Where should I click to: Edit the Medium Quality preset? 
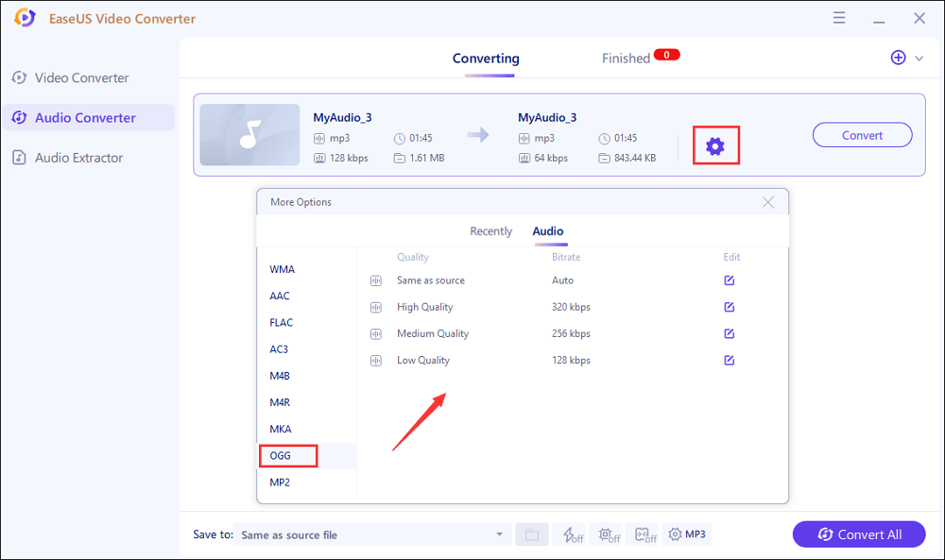[729, 333]
